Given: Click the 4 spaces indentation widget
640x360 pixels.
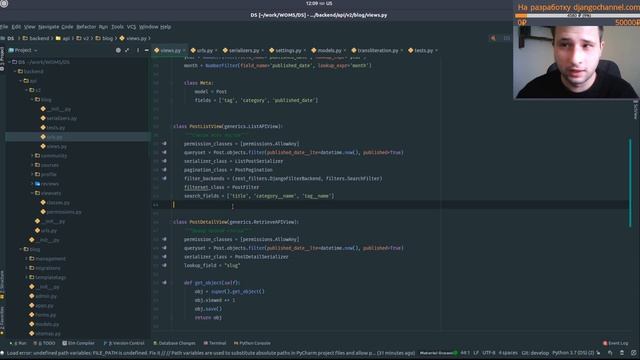Looking at the screenshot, I should coord(508,353).
